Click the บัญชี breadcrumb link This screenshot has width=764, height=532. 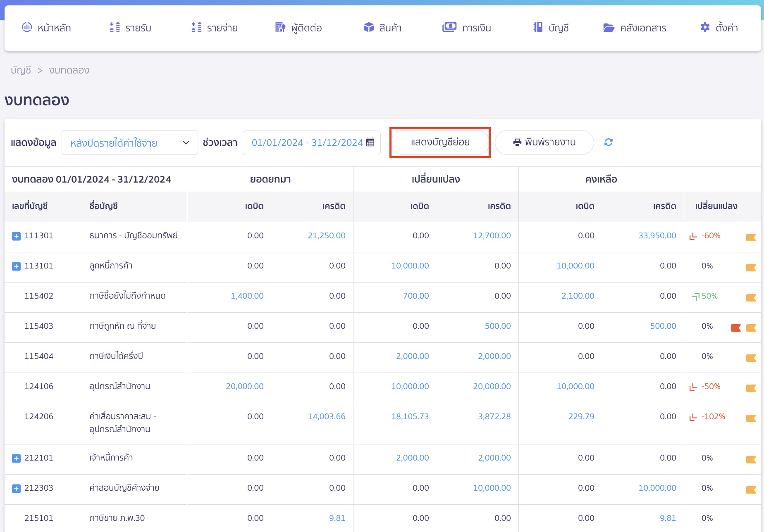pos(21,70)
